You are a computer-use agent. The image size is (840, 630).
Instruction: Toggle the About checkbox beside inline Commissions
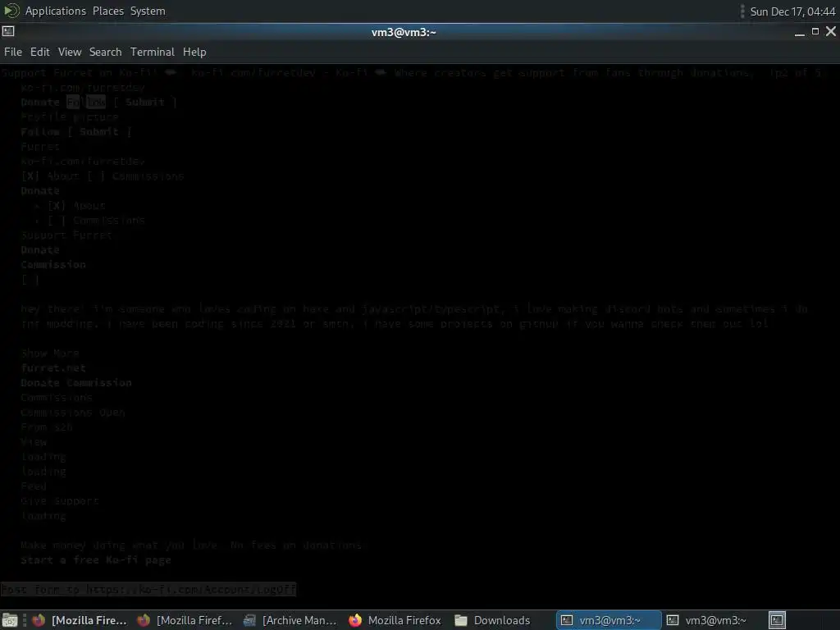pos(30,176)
